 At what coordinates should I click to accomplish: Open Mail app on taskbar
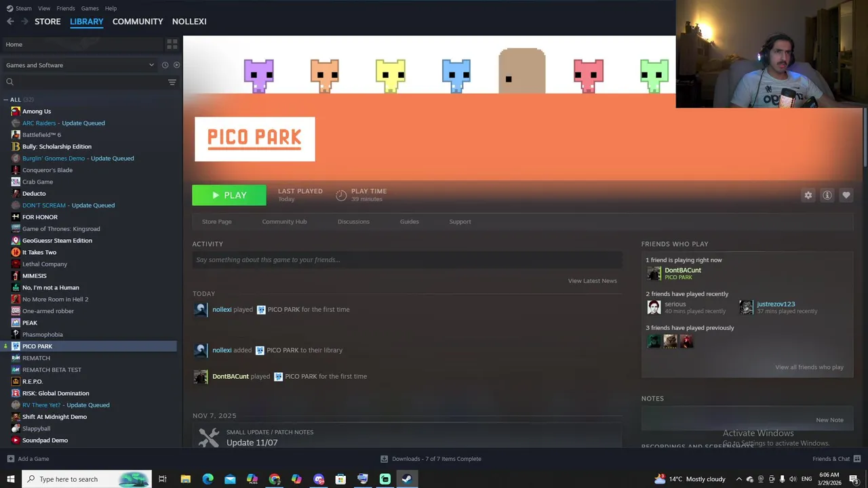click(x=230, y=479)
